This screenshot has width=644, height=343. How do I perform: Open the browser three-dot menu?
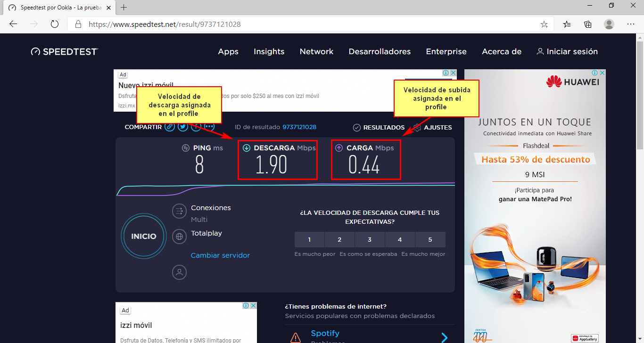coord(631,24)
